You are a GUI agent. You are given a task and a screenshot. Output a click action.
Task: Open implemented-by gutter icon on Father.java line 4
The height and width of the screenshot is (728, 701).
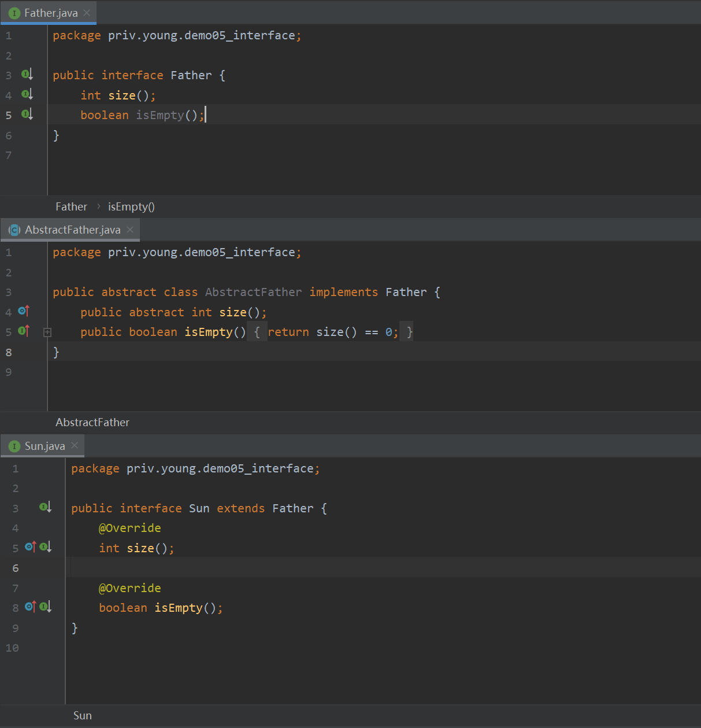pos(27,94)
